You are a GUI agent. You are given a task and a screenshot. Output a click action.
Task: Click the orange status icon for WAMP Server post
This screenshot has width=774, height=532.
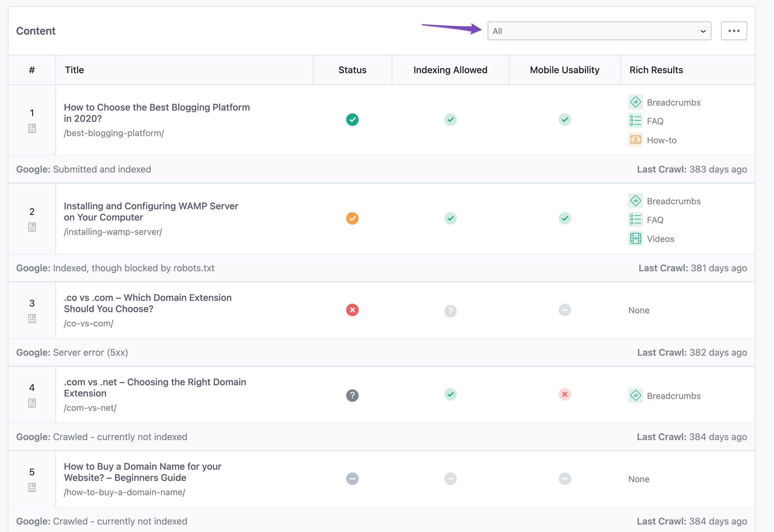point(353,219)
